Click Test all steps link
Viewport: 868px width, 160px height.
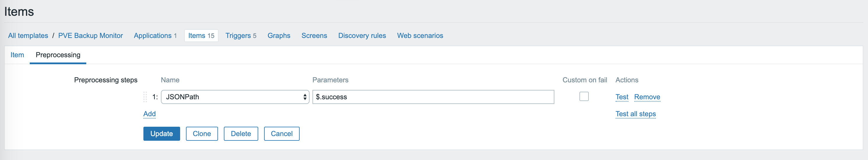point(635,114)
